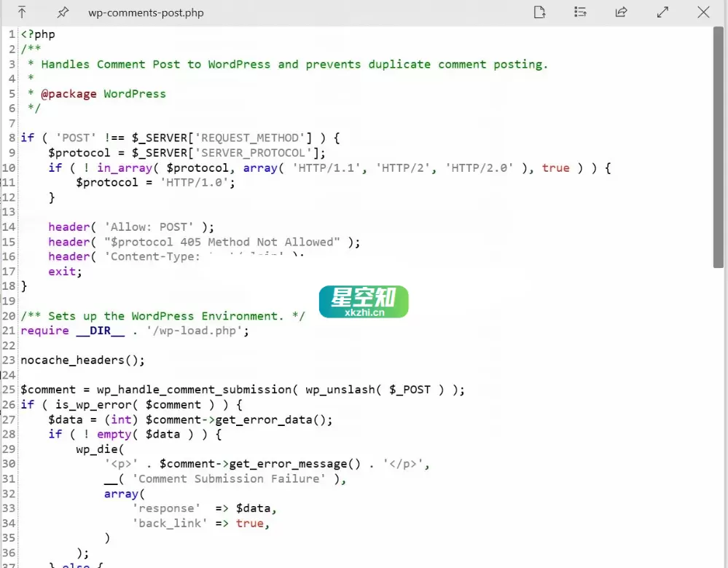Click the 星空知 watermark badge

(363, 301)
